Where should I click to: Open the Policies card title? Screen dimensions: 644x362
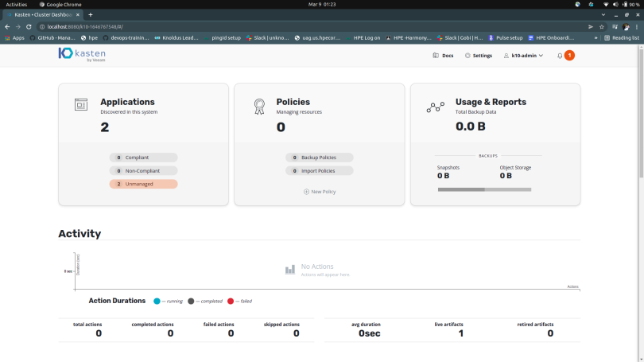tap(293, 102)
